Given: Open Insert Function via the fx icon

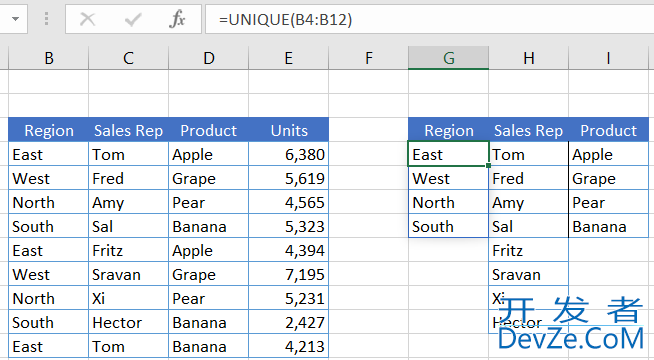Looking at the screenshot, I should (177, 19).
